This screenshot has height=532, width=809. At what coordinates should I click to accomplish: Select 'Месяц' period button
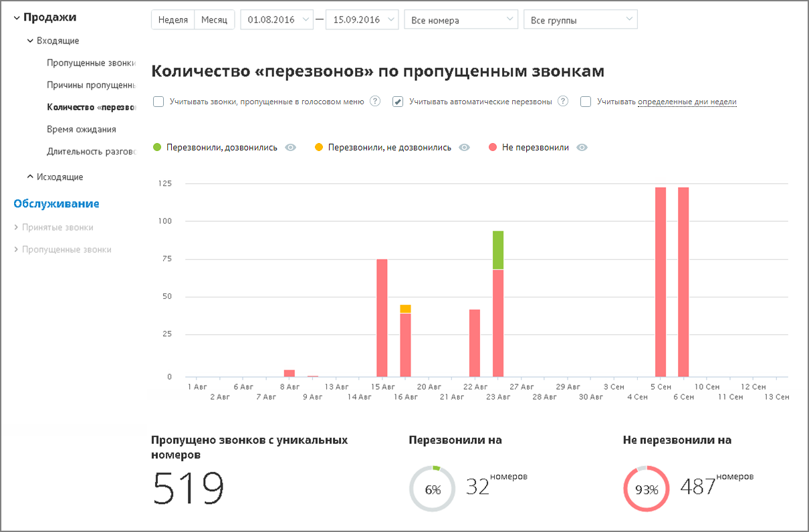pos(215,19)
